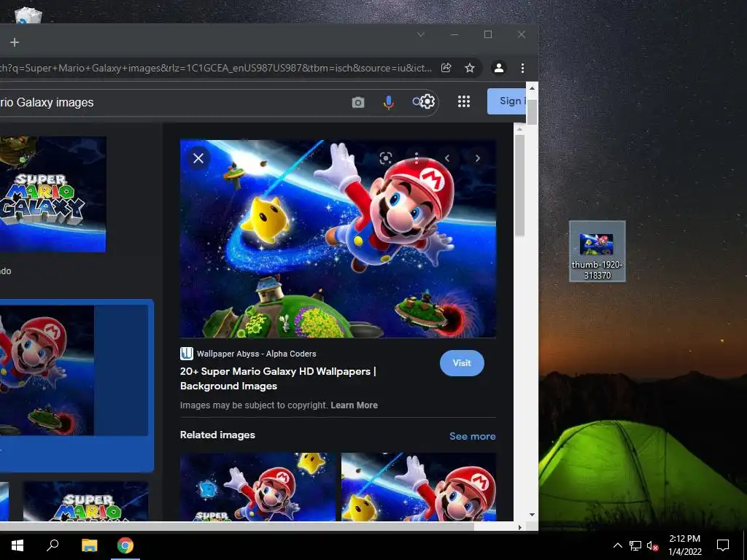Open the Super Mario Galaxy logo result thumbnail
The height and width of the screenshot is (560, 747).
(53, 194)
